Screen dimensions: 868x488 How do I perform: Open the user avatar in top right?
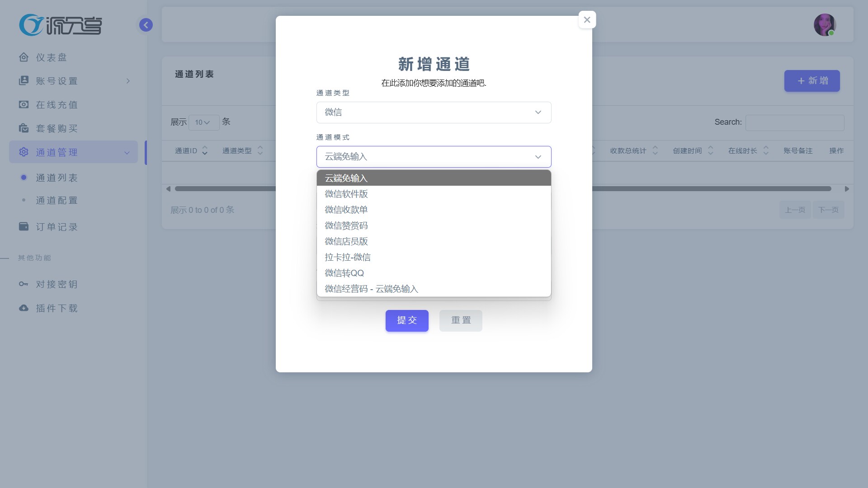tap(825, 25)
